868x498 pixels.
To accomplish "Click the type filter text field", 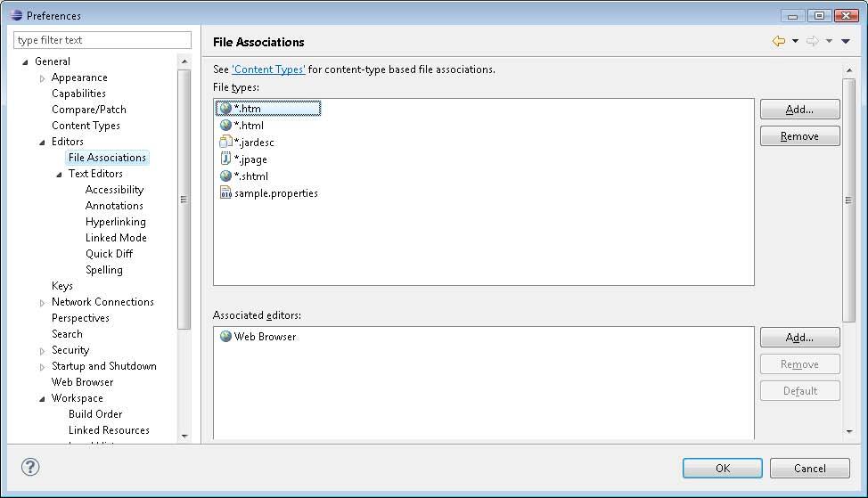I will 102,40.
